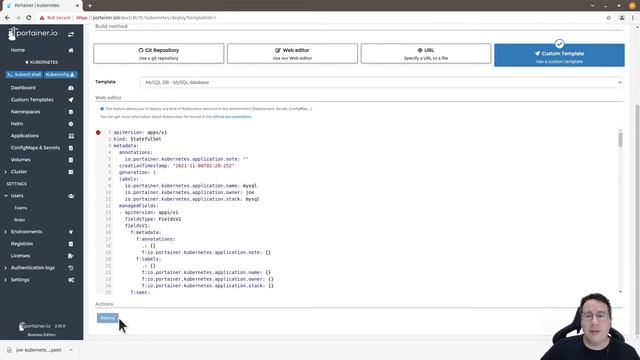Open ConfigMaps & Secrets

(x=35, y=148)
